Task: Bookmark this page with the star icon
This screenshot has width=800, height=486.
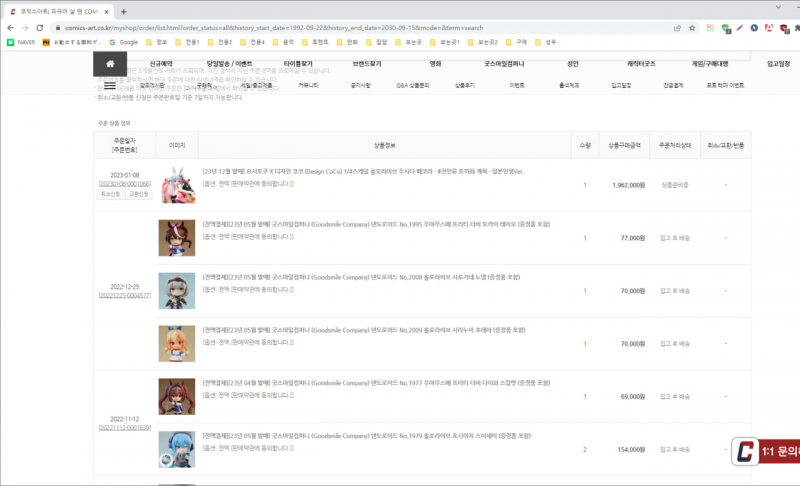Action: pos(693,28)
